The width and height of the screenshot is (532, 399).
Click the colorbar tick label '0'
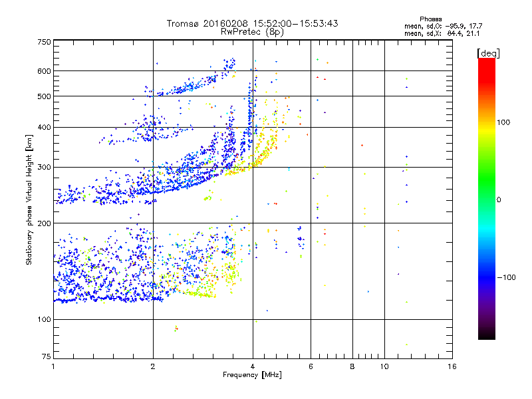point(499,200)
